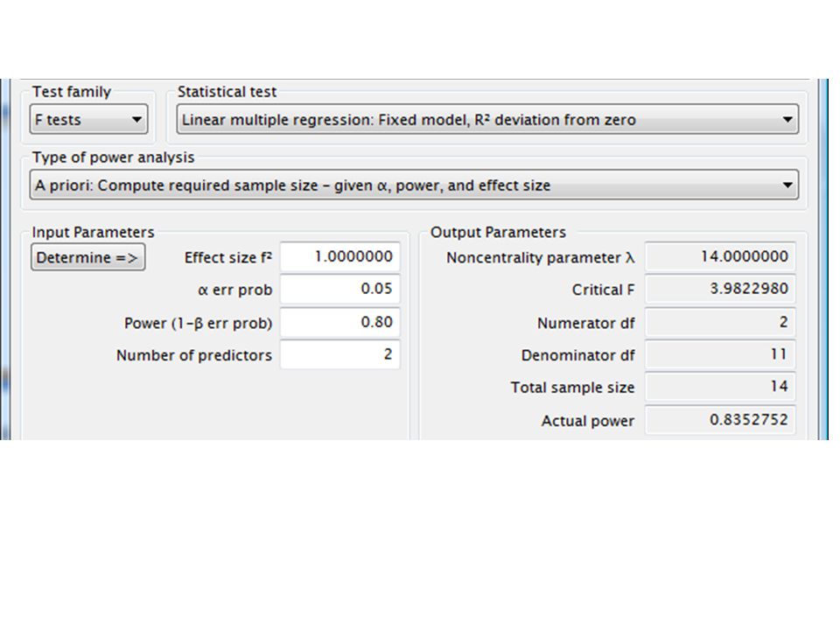
Task: Click the Actual power label
Action: coord(588,421)
